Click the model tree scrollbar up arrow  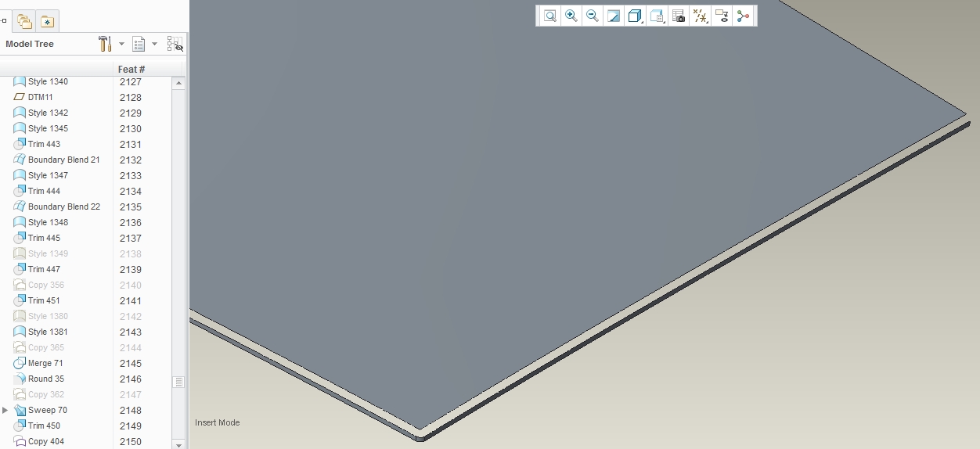(x=178, y=83)
